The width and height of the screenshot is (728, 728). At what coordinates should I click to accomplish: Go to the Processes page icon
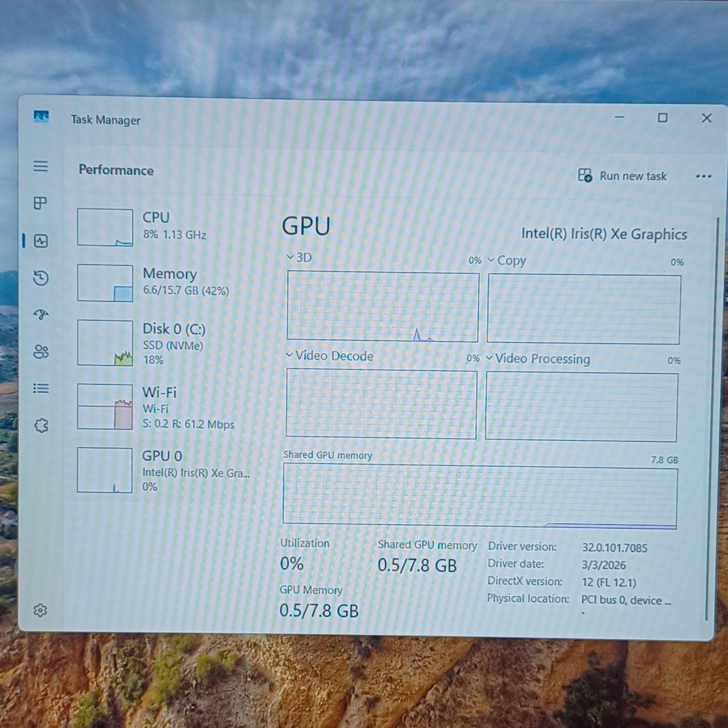(40, 203)
